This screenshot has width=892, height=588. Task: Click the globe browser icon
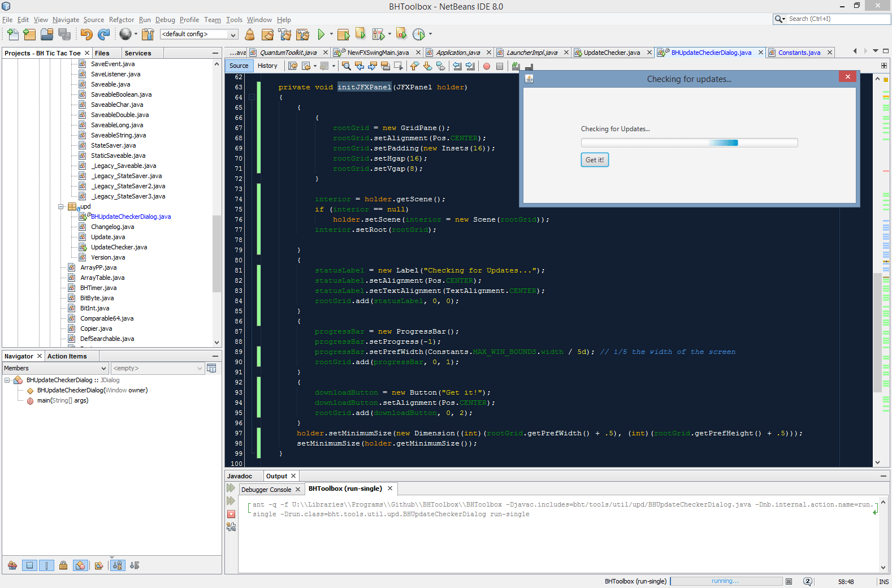coord(125,34)
